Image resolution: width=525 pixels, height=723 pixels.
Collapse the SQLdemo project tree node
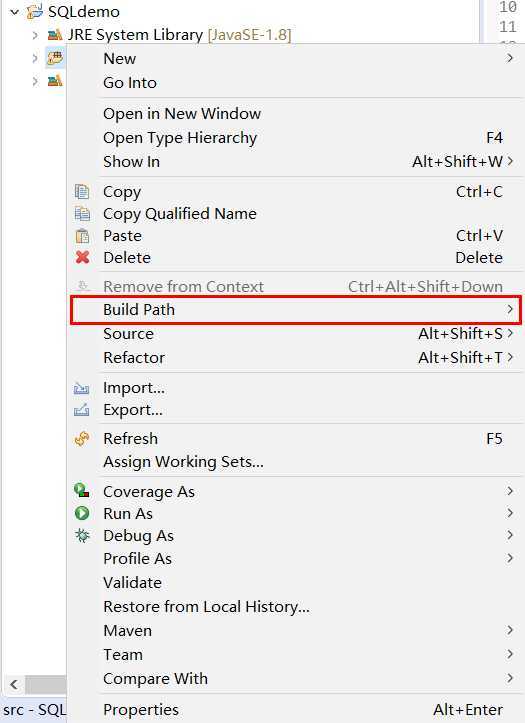15,12
